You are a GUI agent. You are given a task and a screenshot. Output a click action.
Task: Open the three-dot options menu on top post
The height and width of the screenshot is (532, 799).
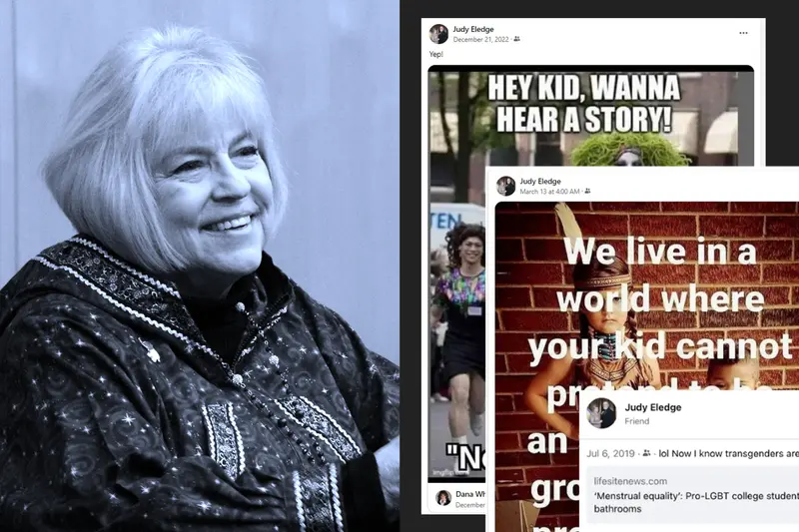(x=743, y=33)
